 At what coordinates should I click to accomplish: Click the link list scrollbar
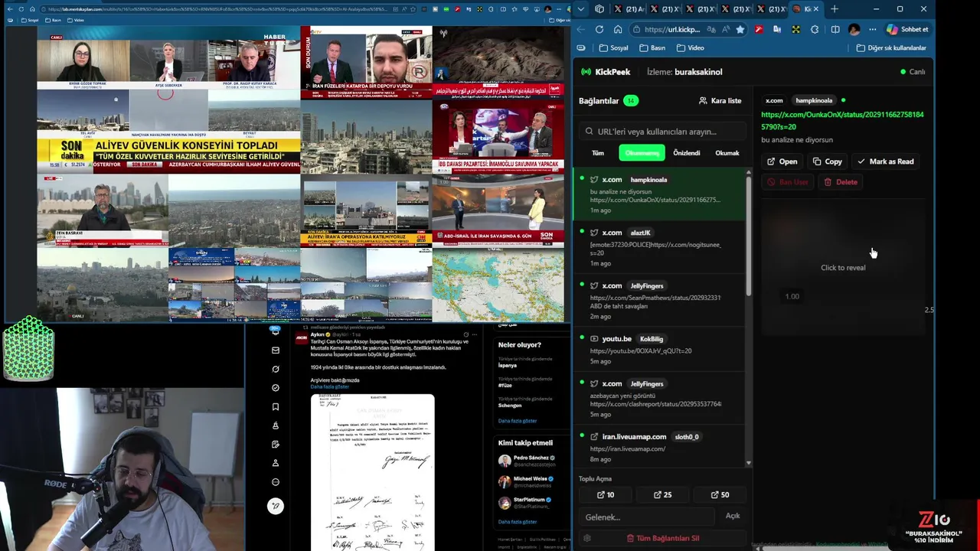(x=748, y=236)
